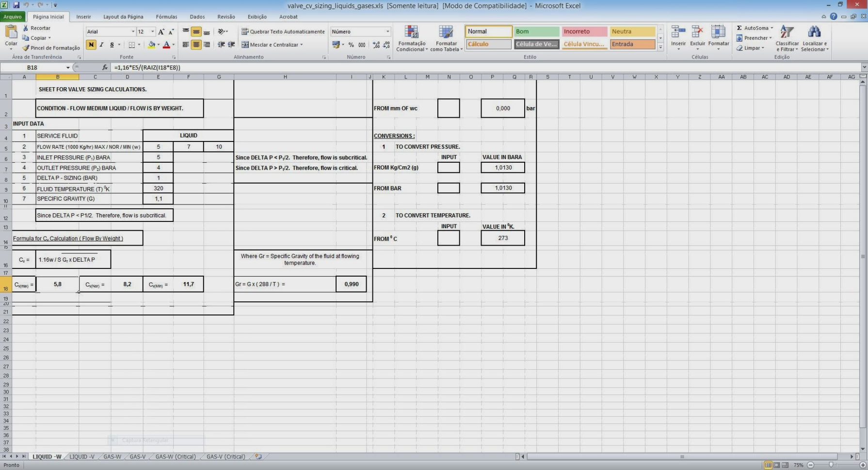Viewport: 868px width, 470px height.
Task: Enable center alignment for the cell
Action: point(196,45)
